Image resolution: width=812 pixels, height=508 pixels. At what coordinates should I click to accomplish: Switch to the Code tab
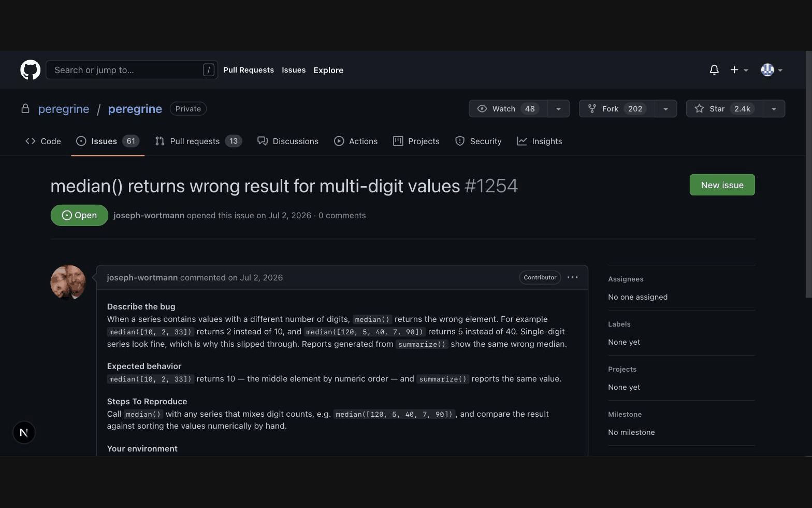click(x=43, y=141)
